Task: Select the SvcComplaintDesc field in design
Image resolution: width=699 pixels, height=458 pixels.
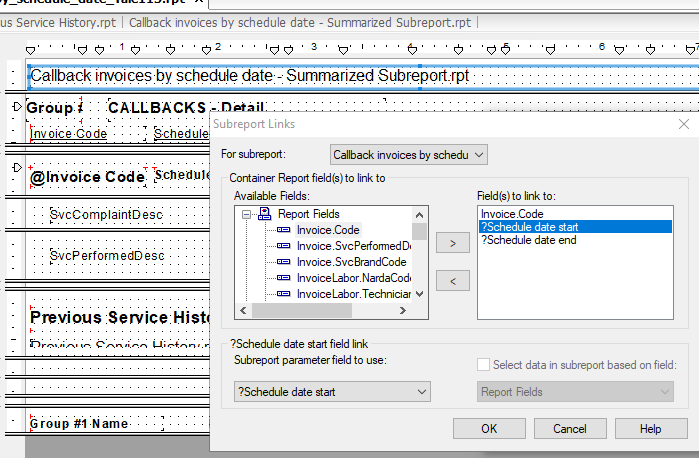Action: [x=106, y=215]
